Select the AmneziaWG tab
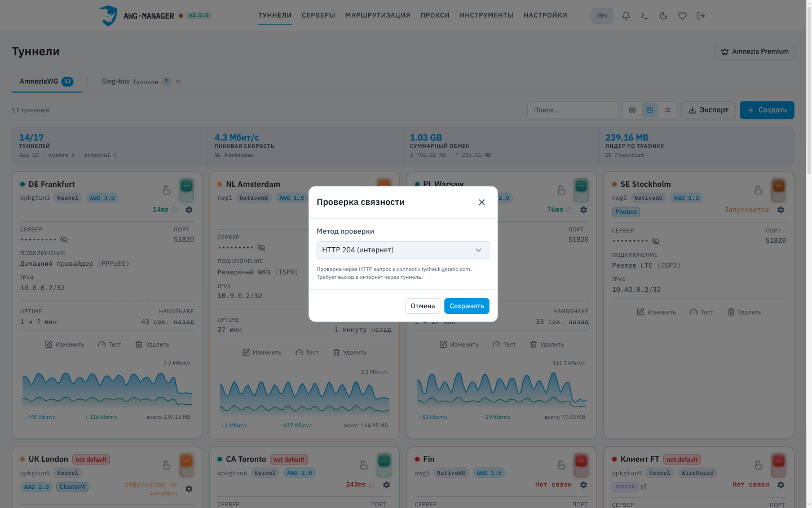This screenshot has width=812, height=508. 47,81
